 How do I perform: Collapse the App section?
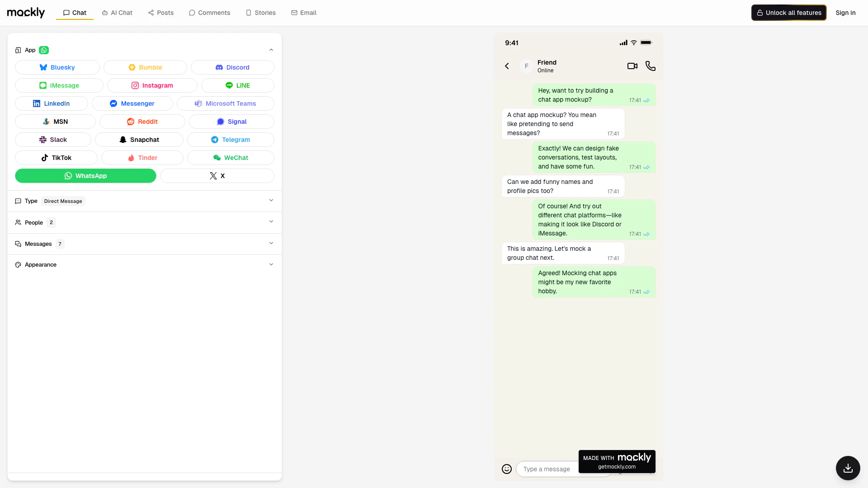coord(271,50)
